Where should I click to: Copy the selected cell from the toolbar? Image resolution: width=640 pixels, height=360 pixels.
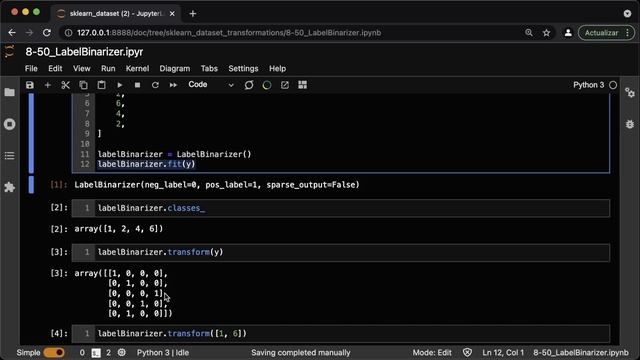tap(83, 85)
